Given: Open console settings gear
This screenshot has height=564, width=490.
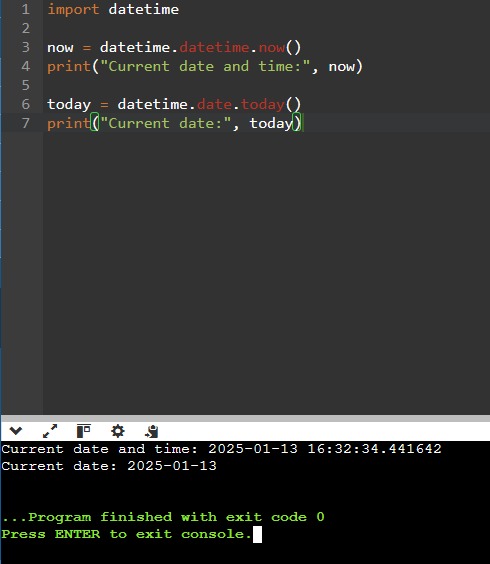Looking at the screenshot, I should 118,431.
